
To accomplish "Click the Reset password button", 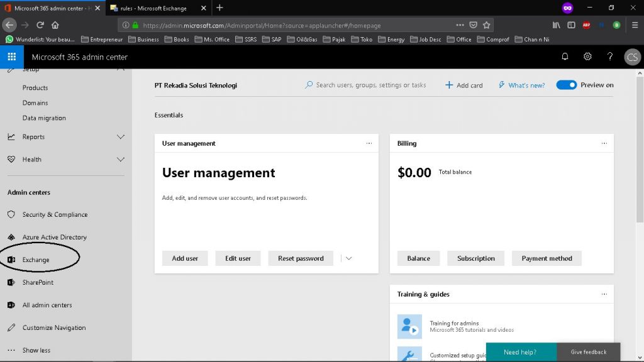I will [301, 258].
